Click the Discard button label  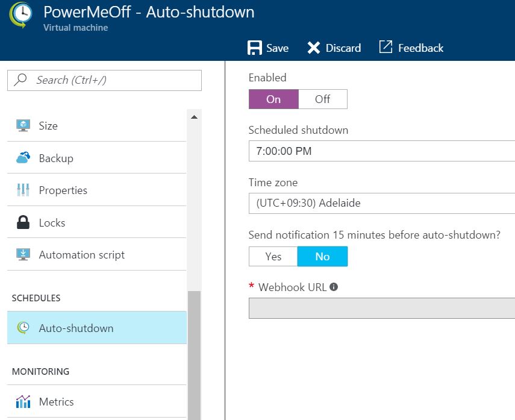point(343,48)
